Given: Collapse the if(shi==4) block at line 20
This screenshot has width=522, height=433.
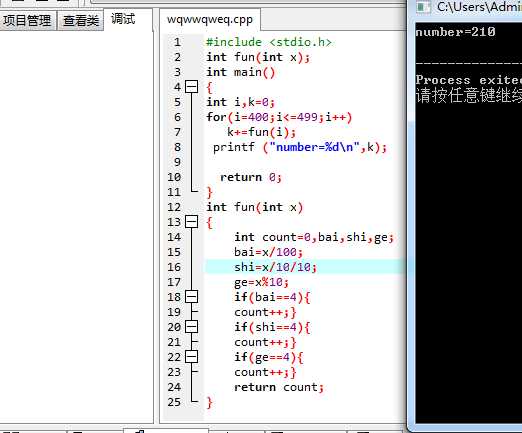Looking at the screenshot, I should click(x=191, y=327).
